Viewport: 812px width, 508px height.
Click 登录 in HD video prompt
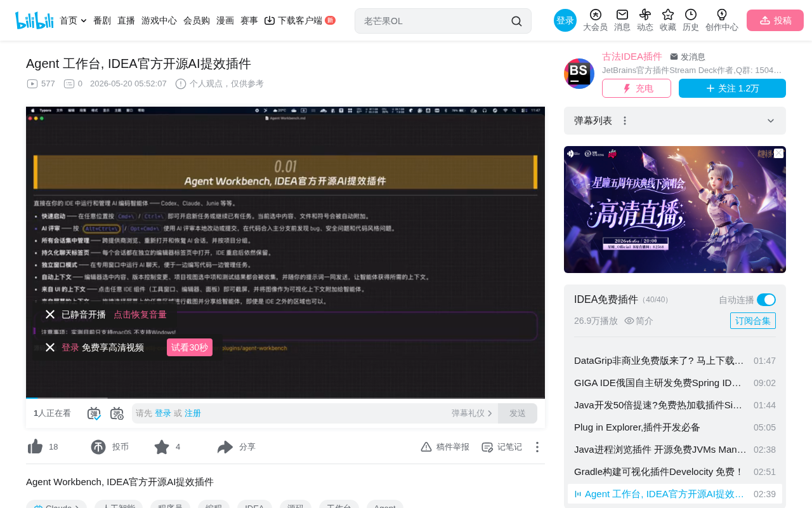[x=70, y=347]
